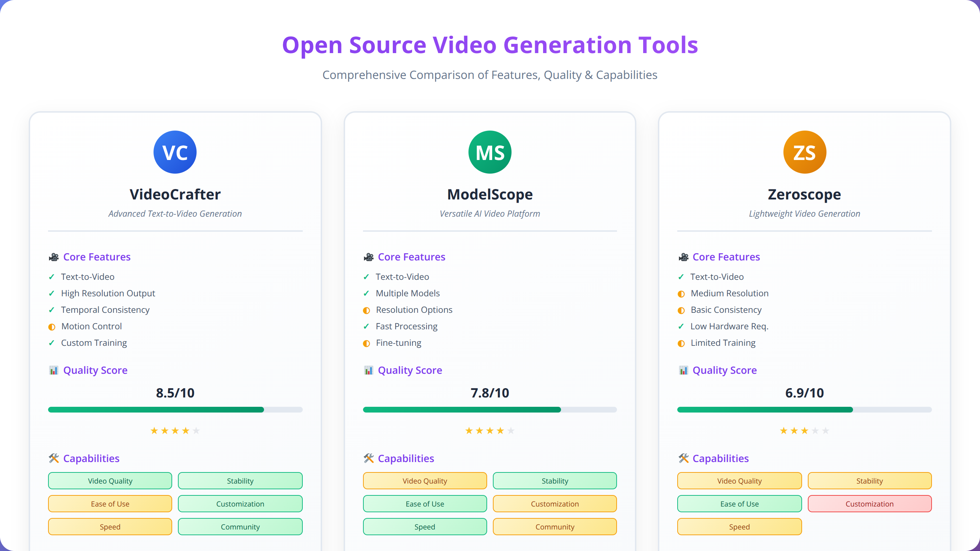Click the half-circle icon next to Resolution Options
The image size is (980, 551).
tap(366, 311)
